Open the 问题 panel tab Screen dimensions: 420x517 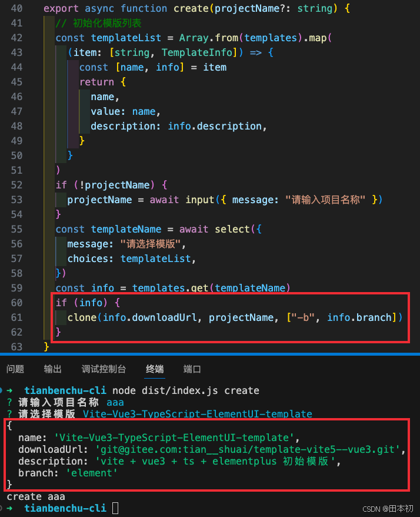(15, 369)
